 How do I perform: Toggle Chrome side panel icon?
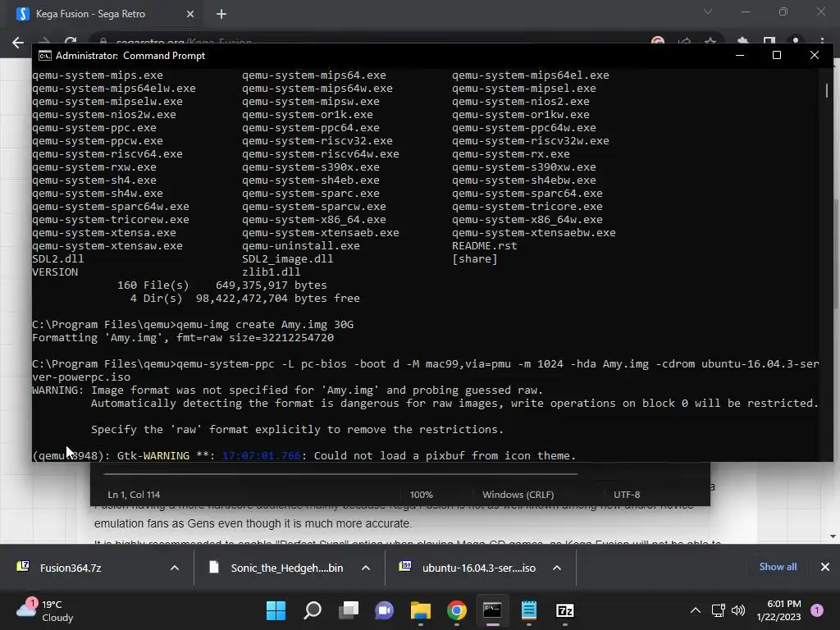pyautogui.click(x=769, y=41)
